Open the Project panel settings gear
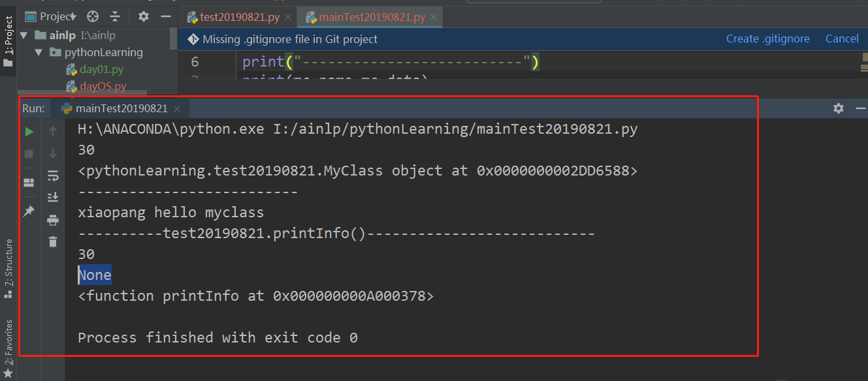Viewport: 868px width, 381px height. pyautogui.click(x=142, y=16)
